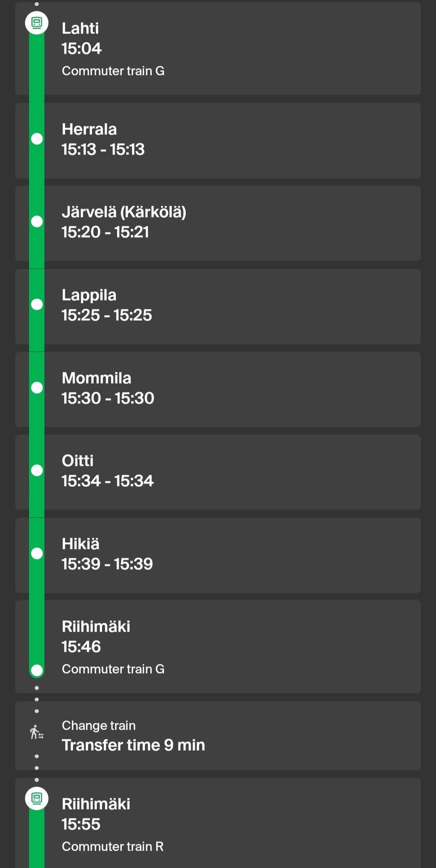Click the Herrala stop marker dot
The width and height of the screenshot is (436, 868).
(37, 139)
